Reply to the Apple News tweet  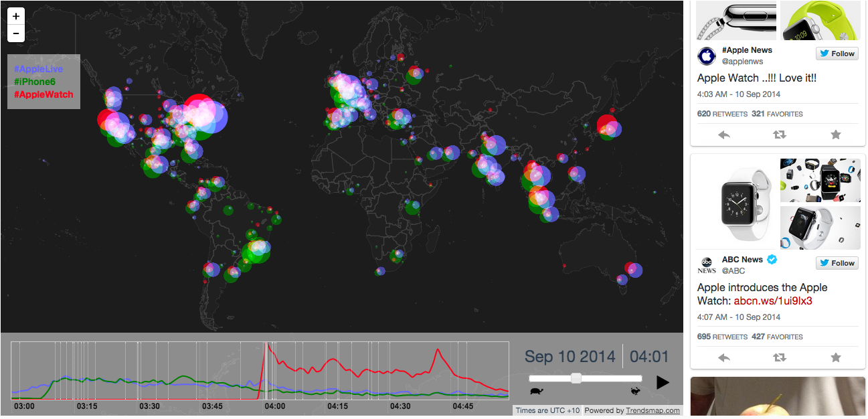tap(723, 135)
